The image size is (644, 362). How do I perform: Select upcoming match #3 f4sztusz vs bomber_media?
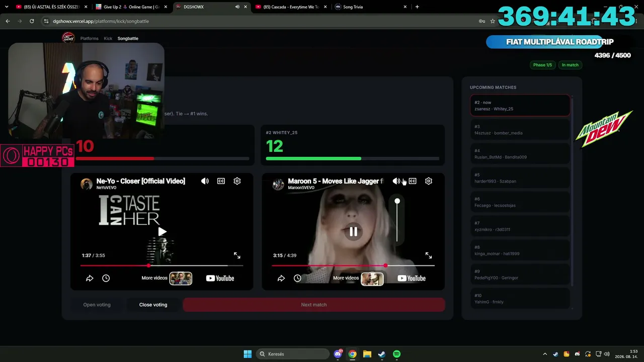pyautogui.click(x=520, y=130)
